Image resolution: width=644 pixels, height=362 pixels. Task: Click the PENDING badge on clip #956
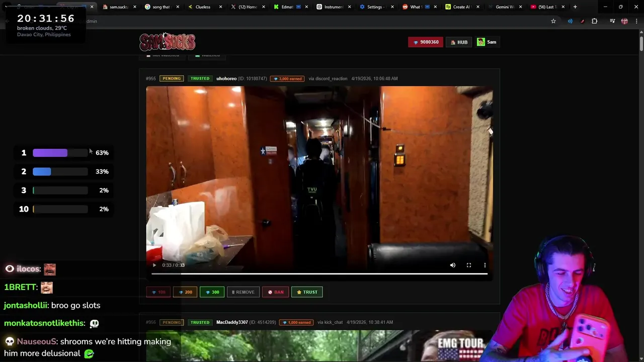(172, 322)
